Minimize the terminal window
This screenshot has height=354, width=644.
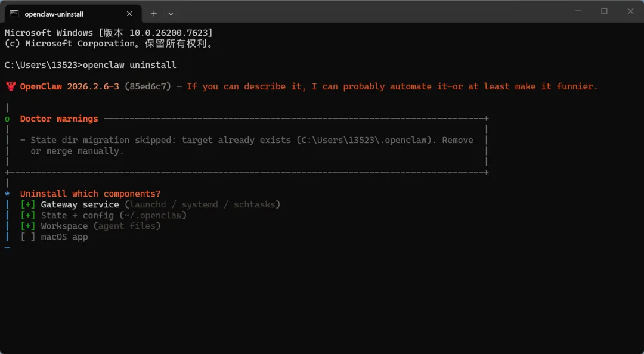577,11
